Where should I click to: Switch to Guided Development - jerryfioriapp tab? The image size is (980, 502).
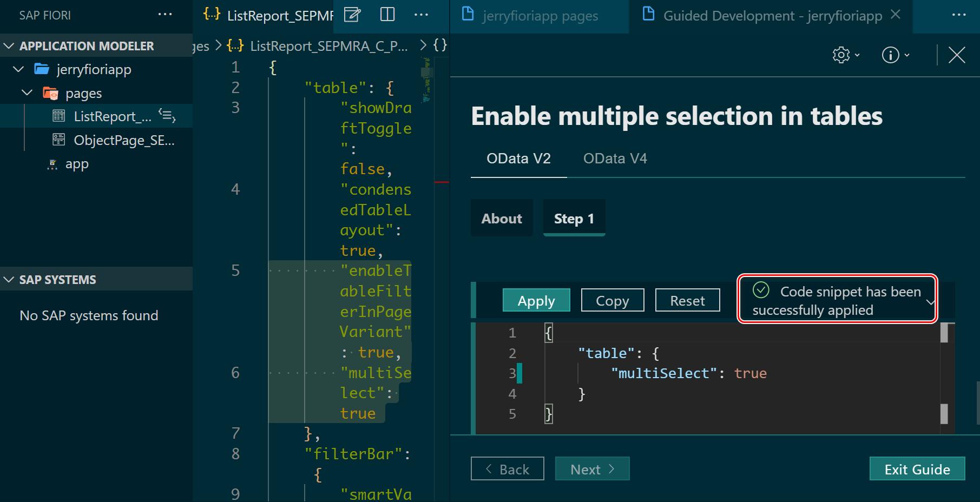click(773, 16)
